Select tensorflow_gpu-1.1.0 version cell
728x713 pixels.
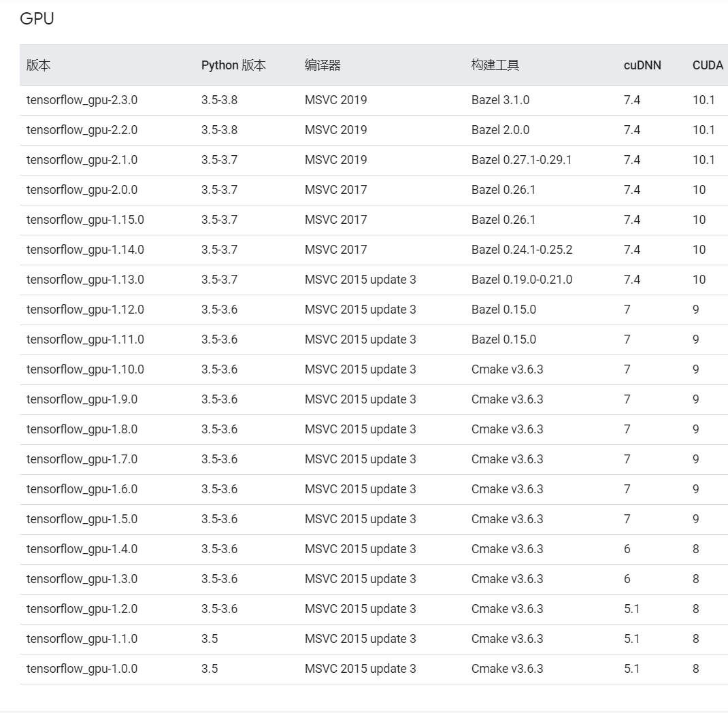(x=82, y=640)
